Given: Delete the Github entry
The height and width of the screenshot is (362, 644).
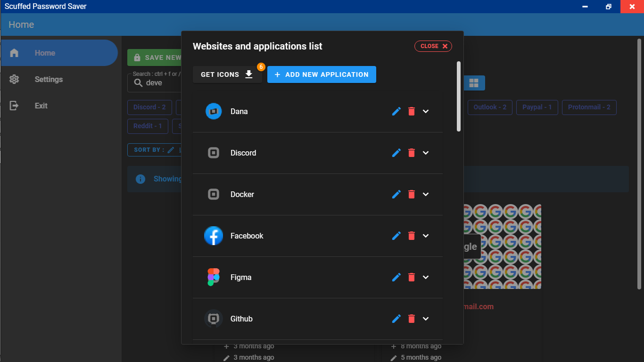Looking at the screenshot, I should [x=412, y=319].
